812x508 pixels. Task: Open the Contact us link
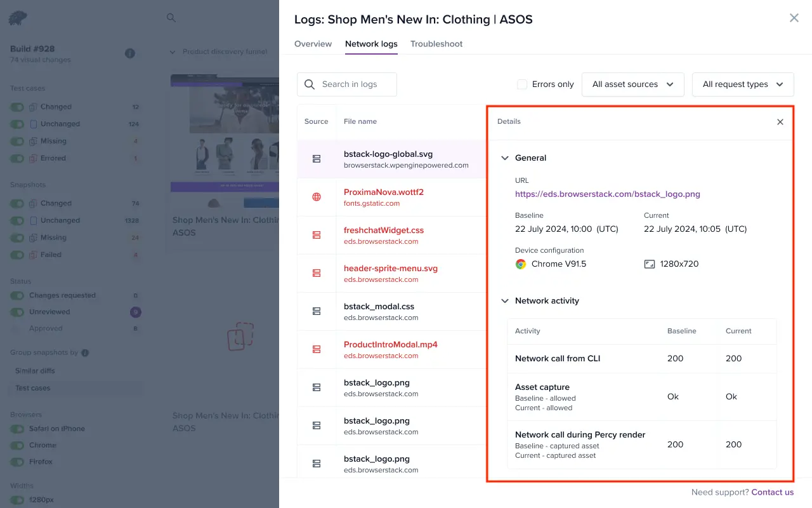pyautogui.click(x=772, y=492)
